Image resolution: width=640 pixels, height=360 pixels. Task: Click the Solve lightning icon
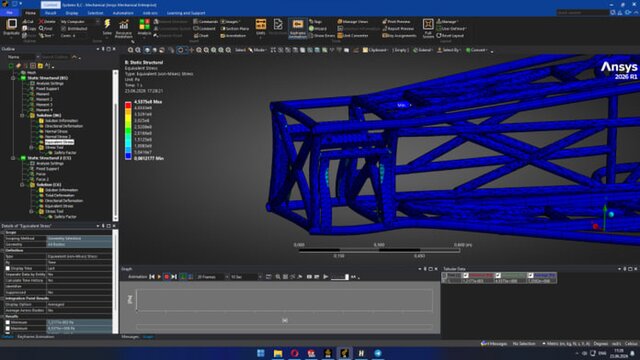pyautogui.click(x=107, y=24)
